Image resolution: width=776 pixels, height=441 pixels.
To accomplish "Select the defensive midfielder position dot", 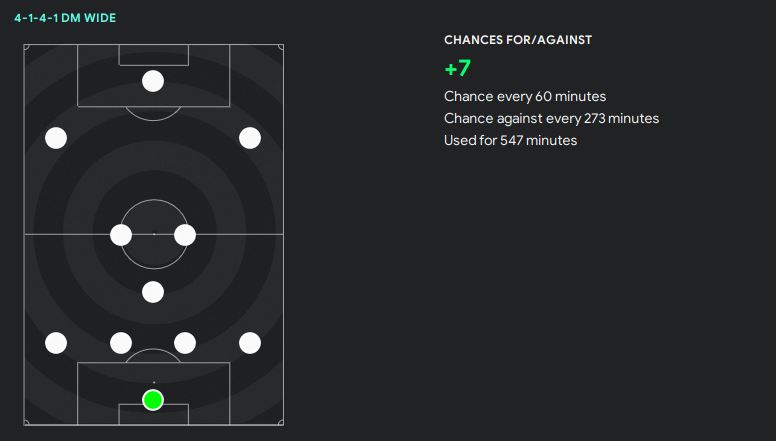I will (x=153, y=292).
